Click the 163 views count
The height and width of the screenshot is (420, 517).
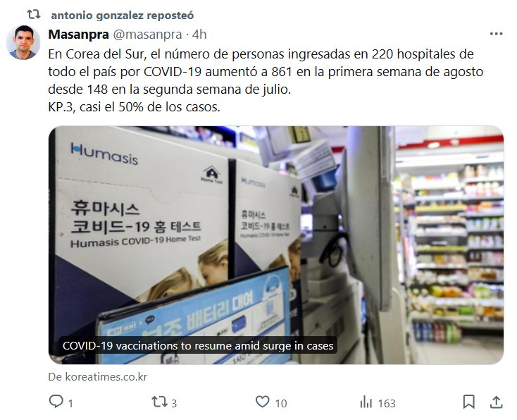[x=387, y=403]
